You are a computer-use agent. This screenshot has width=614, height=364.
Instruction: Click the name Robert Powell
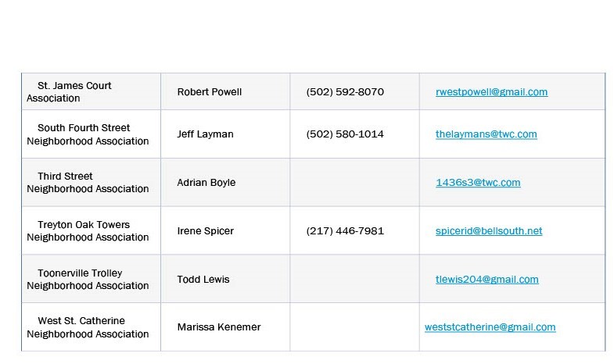pos(210,92)
